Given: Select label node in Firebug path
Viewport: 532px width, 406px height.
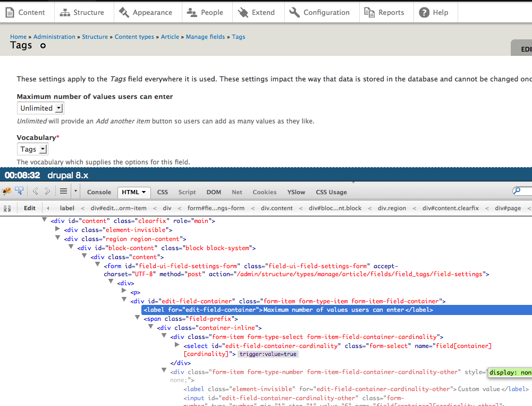Looking at the screenshot, I should [67, 208].
